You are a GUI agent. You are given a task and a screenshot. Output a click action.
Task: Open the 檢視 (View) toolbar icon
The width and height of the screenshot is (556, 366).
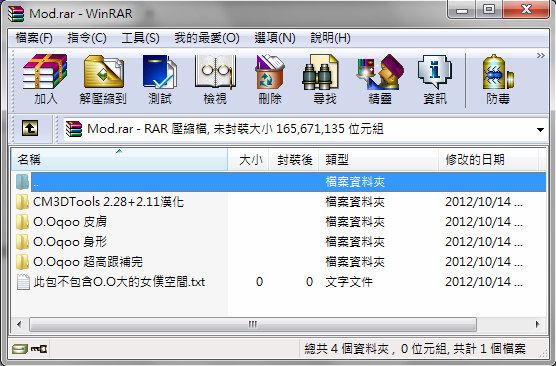(215, 79)
